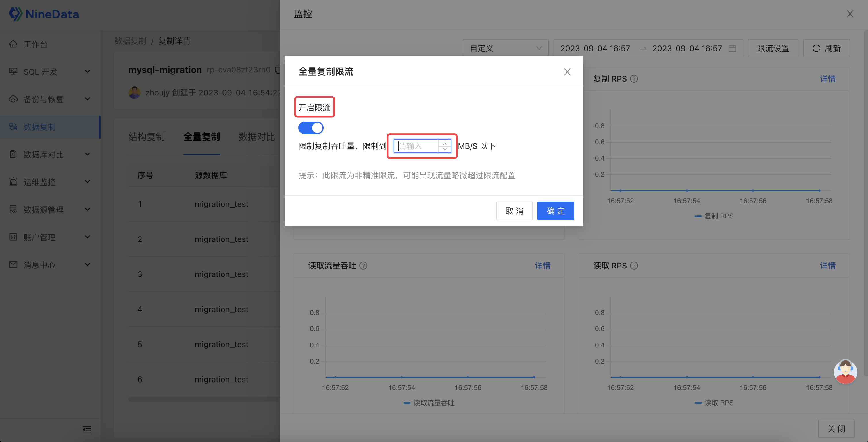Image resolution: width=868 pixels, height=442 pixels.
Task: Click migration_test in row 6
Action: pyautogui.click(x=221, y=379)
